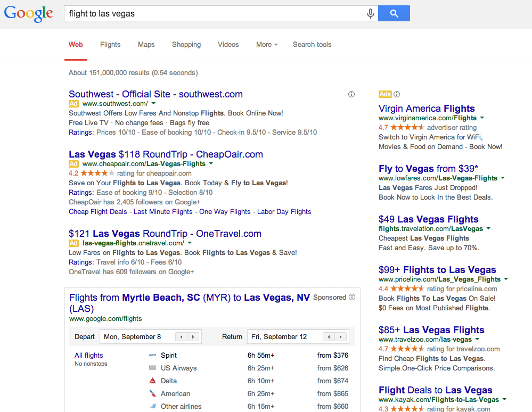
Task: Move depart date to previous day
Action: [x=182, y=337]
